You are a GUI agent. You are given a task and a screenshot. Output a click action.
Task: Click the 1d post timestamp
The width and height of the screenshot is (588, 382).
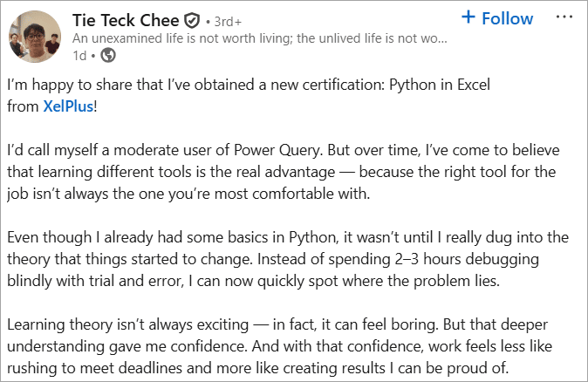79,56
